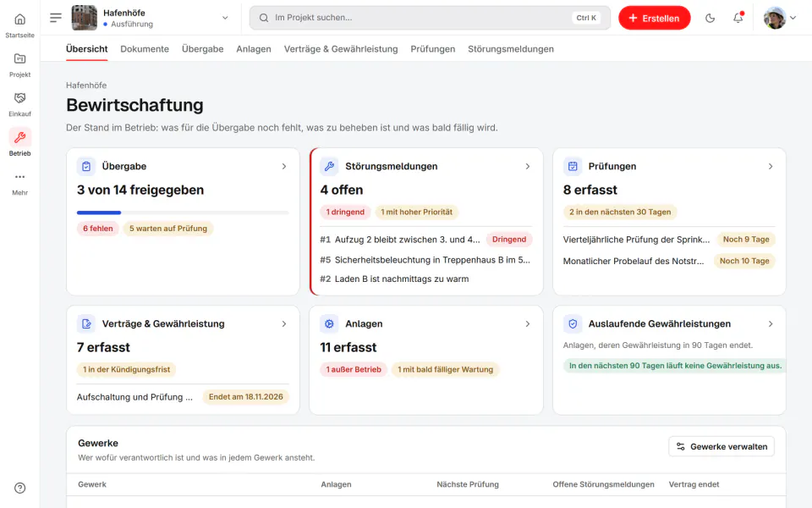Switch to the Dokumente tab

coord(145,49)
